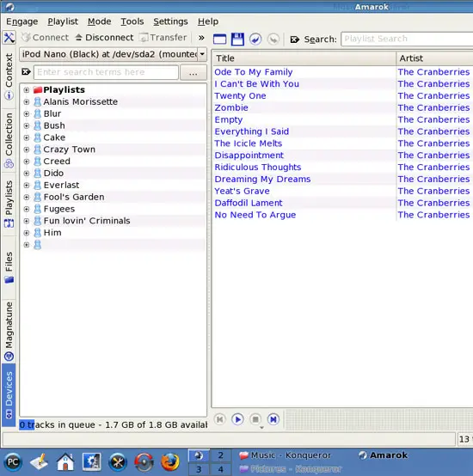Click the next track button

[x=273, y=419]
